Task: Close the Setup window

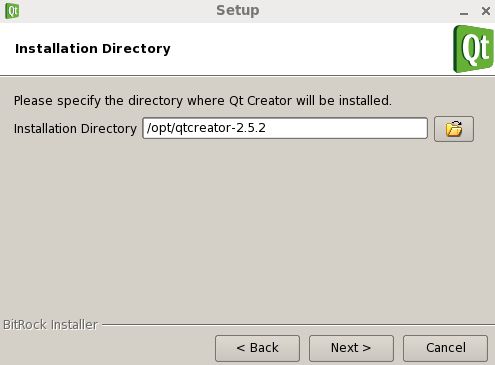Action: pyautogui.click(x=486, y=11)
